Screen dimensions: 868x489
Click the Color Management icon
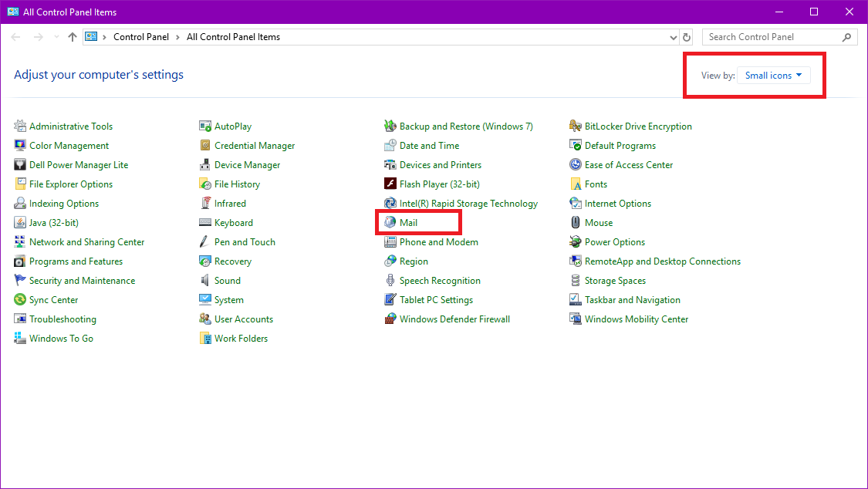click(20, 146)
